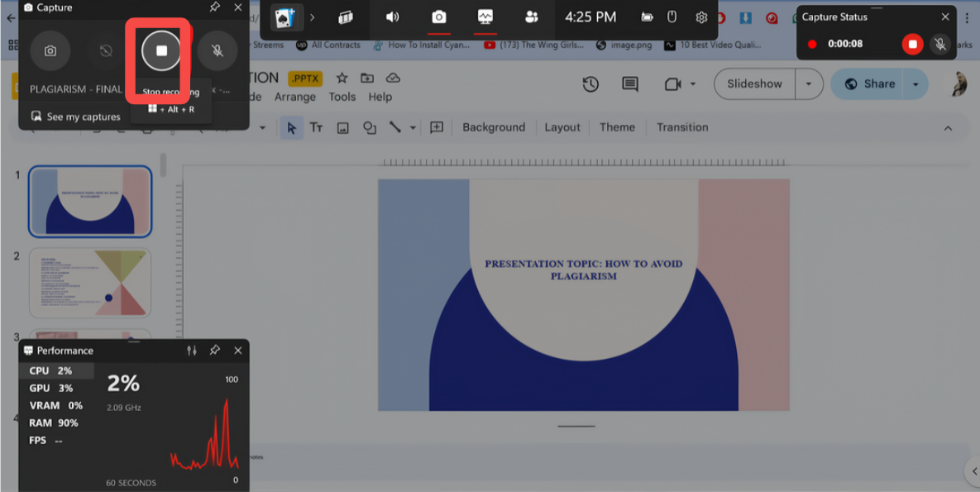Screen dimensions: 980x492
Task: Open the Game Bar widget menu icon
Action: click(346, 17)
